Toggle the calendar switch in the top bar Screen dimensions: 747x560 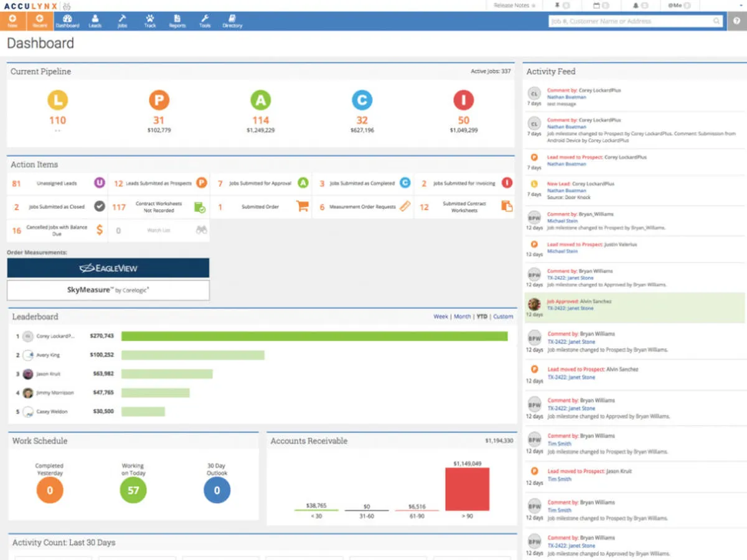[x=607, y=5]
